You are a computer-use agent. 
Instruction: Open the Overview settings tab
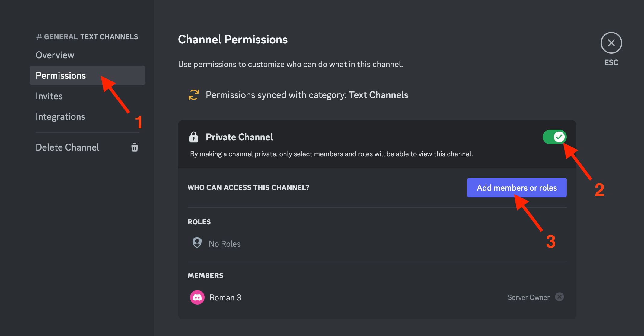click(55, 55)
